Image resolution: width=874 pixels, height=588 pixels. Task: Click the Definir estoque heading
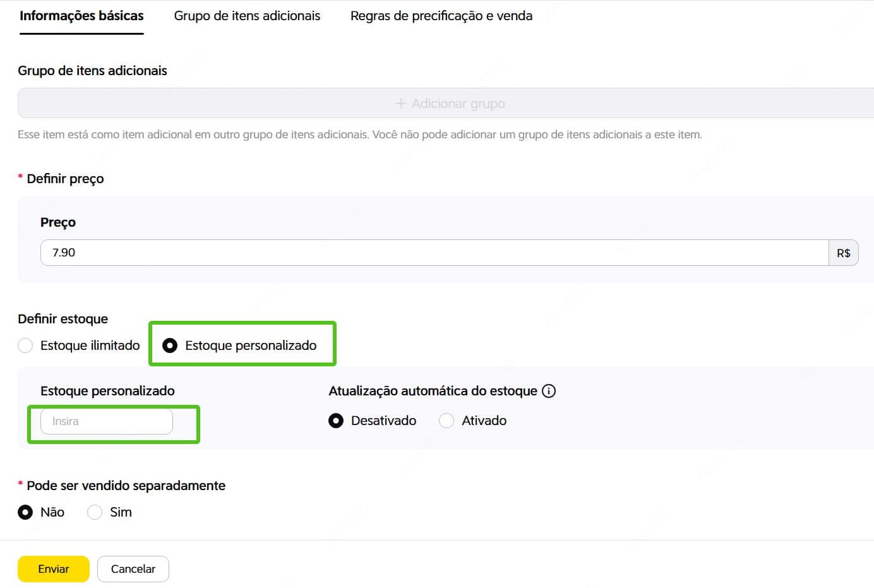63,319
